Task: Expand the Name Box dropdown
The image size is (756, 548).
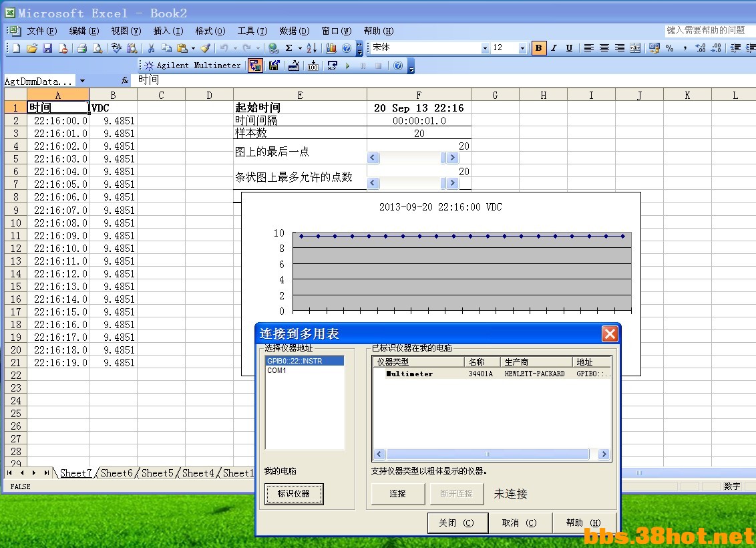Action: pyautogui.click(x=82, y=81)
